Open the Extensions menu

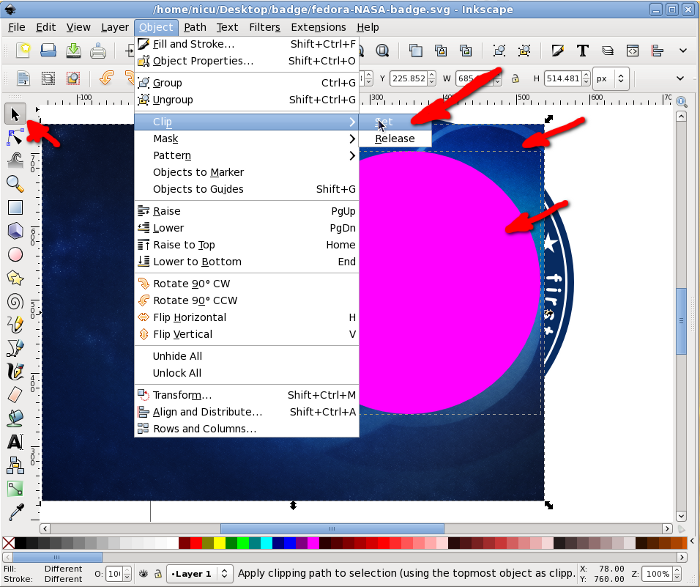click(x=318, y=27)
